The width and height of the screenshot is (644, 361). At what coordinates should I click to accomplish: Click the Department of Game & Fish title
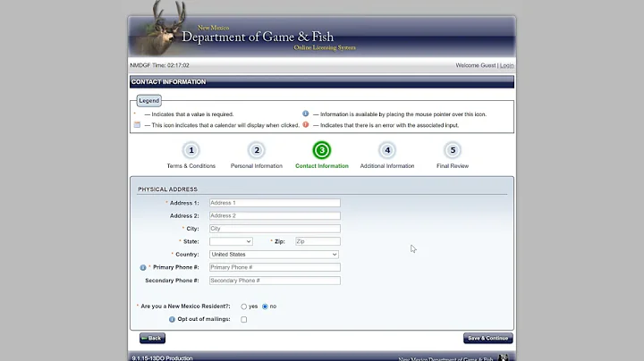(258, 37)
